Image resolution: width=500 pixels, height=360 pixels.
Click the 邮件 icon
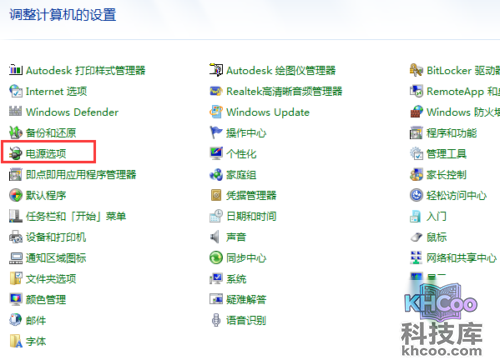tap(16, 320)
